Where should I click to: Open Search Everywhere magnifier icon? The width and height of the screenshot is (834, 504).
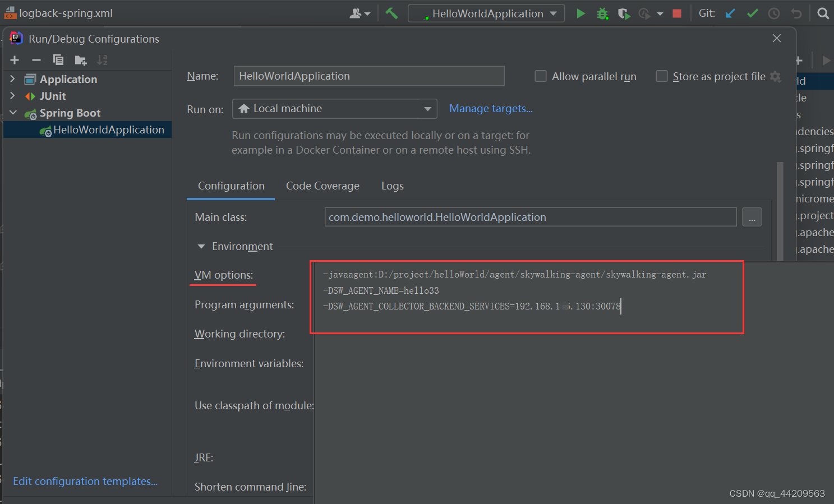coord(823,13)
